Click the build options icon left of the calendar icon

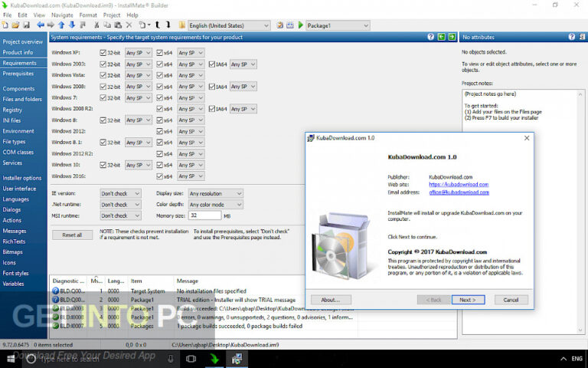point(279,25)
